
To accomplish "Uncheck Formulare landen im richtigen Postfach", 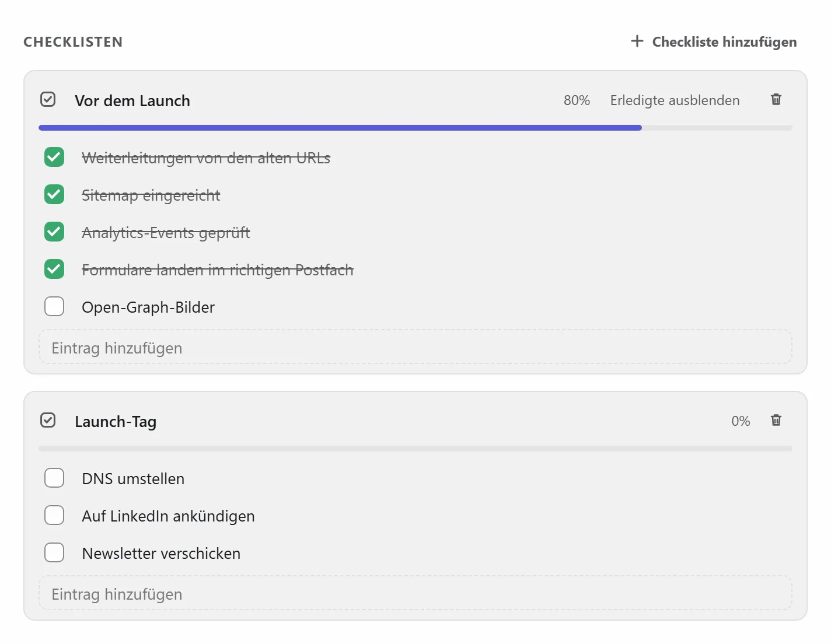I will [x=54, y=269].
